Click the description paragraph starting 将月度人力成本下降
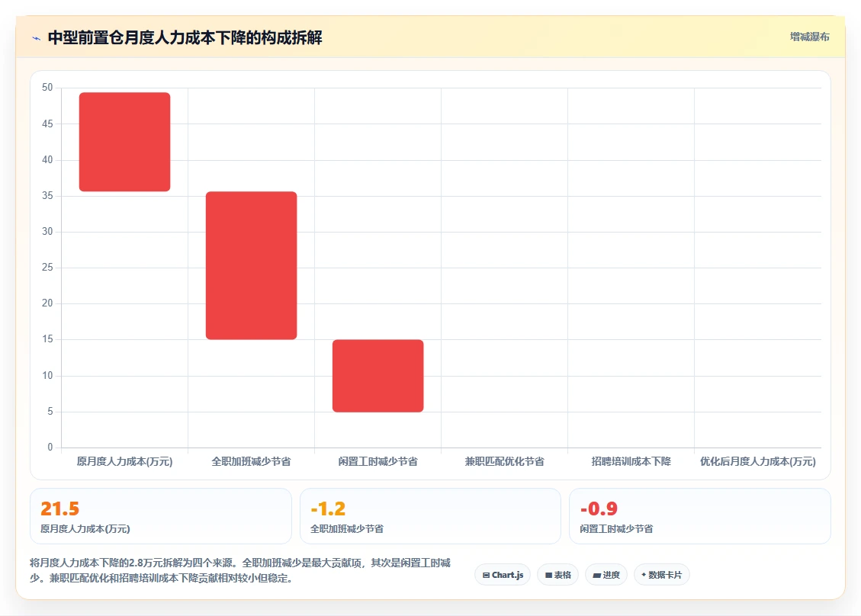The width and height of the screenshot is (861, 616). point(240,570)
